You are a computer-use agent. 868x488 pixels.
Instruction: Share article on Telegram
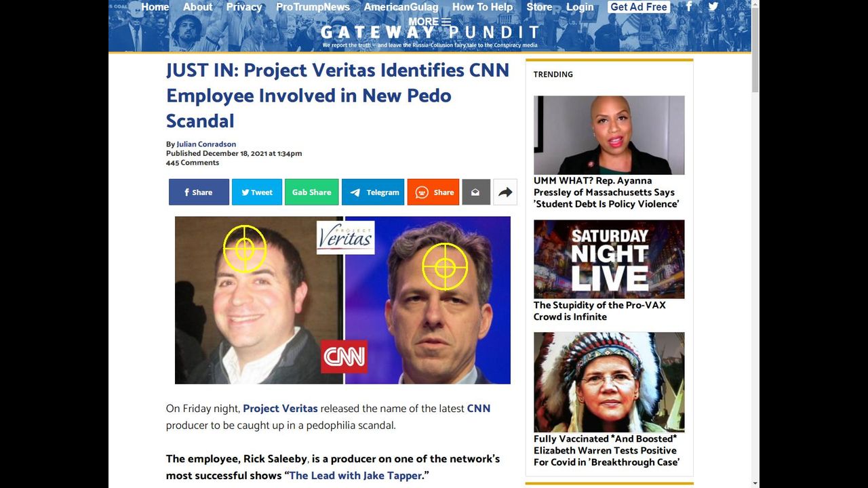(373, 192)
